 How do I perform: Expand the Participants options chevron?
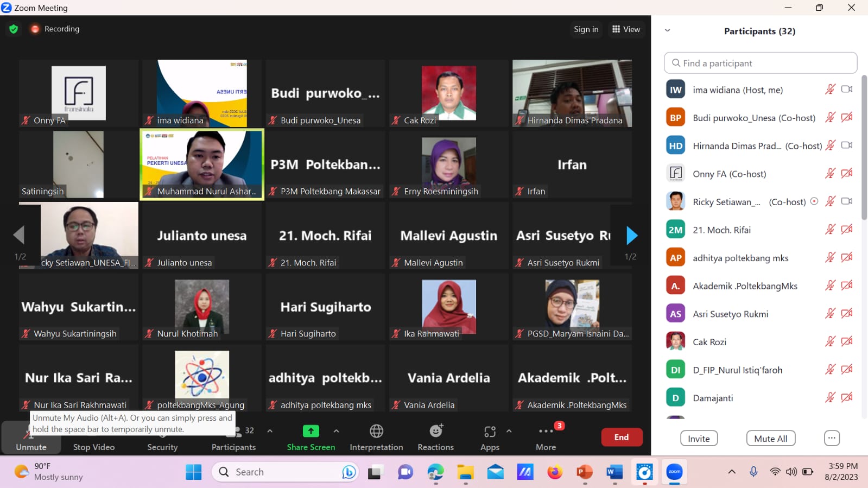tap(270, 431)
